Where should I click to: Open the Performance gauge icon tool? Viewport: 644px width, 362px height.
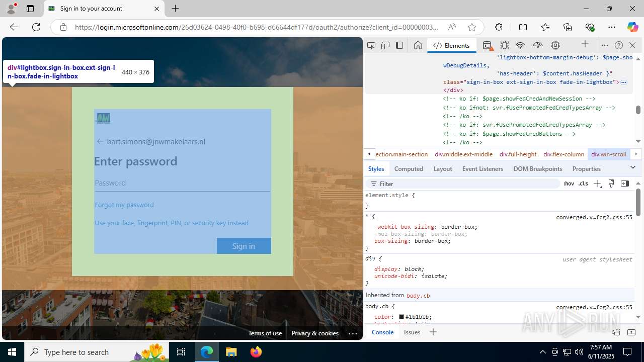click(x=538, y=45)
